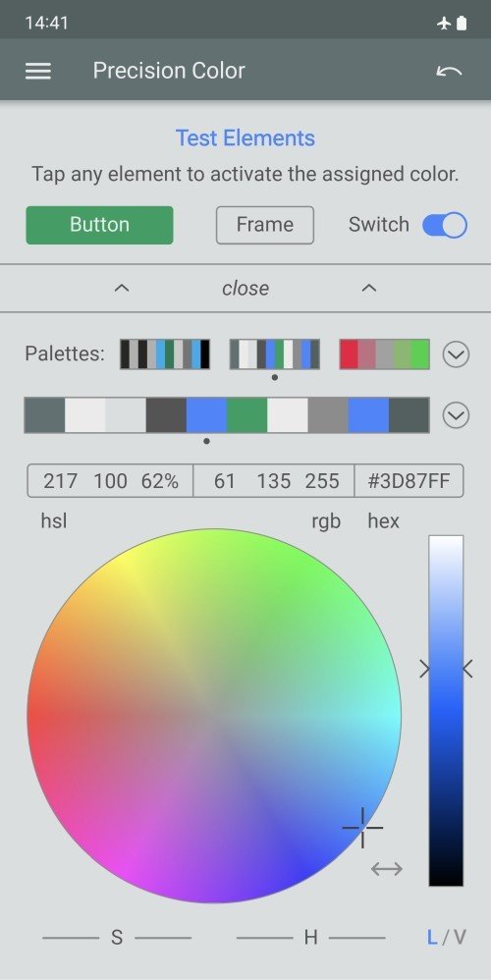Open the hamburger navigation menu
The width and height of the screenshot is (491, 980).
(38, 71)
